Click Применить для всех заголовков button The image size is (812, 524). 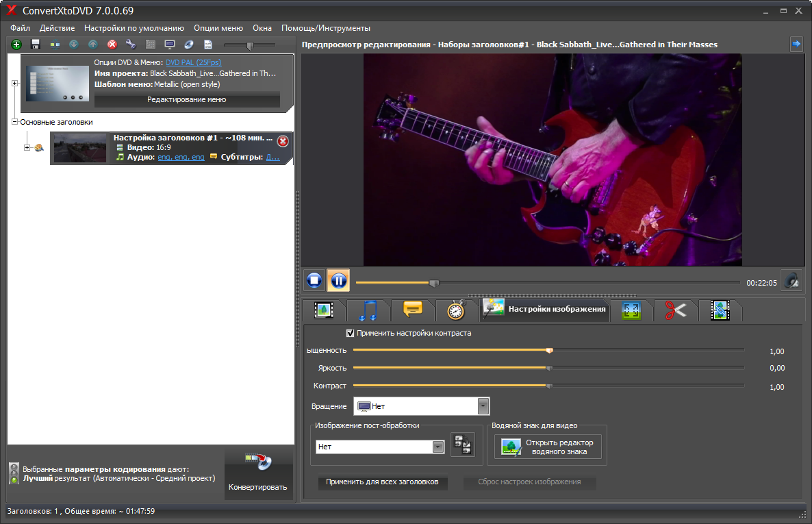click(382, 482)
